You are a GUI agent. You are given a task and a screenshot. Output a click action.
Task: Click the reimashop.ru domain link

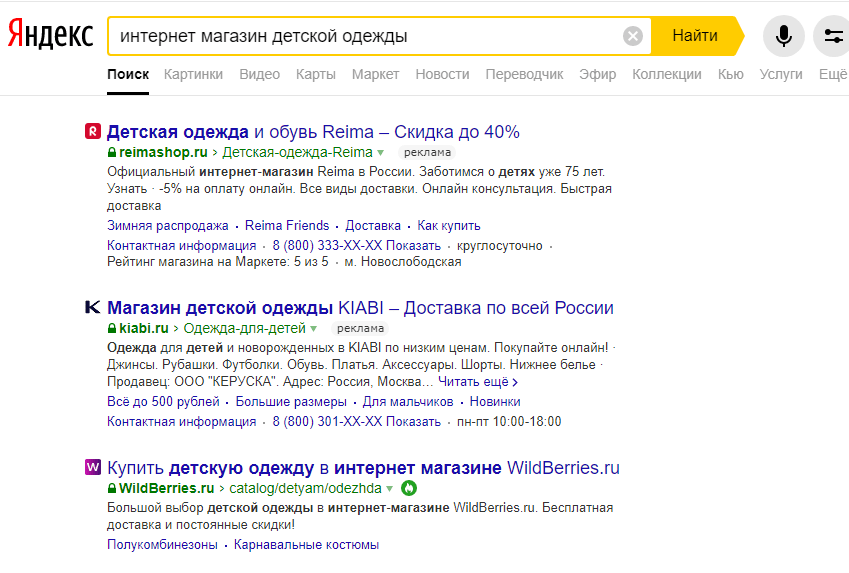[163, 152]
